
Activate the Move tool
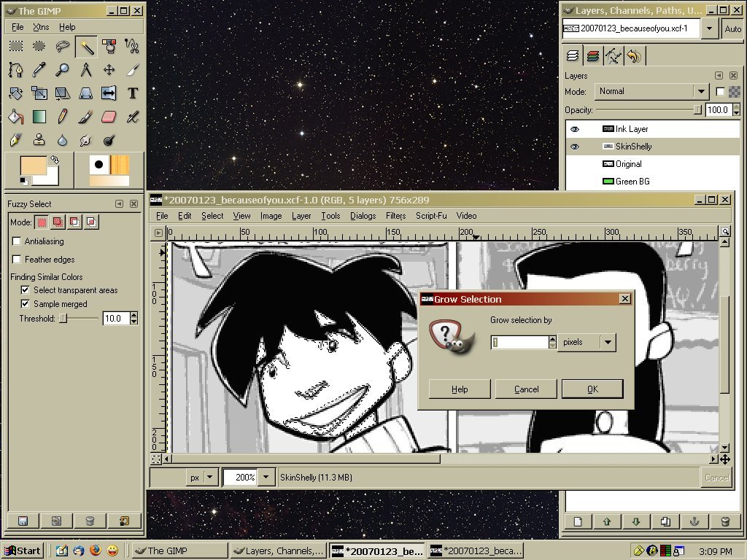pos(109,69)
